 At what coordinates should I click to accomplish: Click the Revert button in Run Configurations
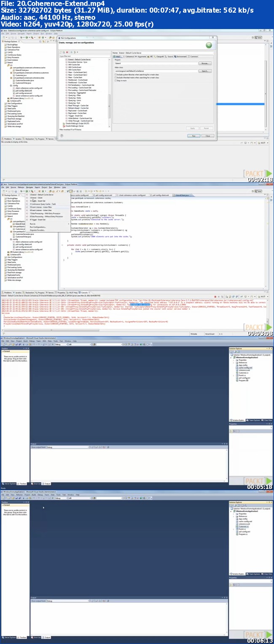pyautogui.click(x=206, y=128)
